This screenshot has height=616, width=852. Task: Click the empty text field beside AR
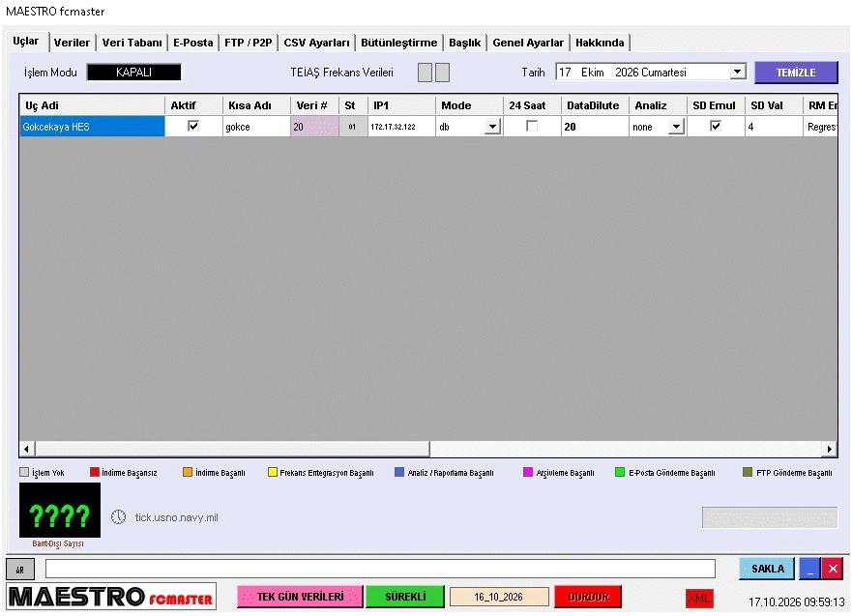point(380,569)
